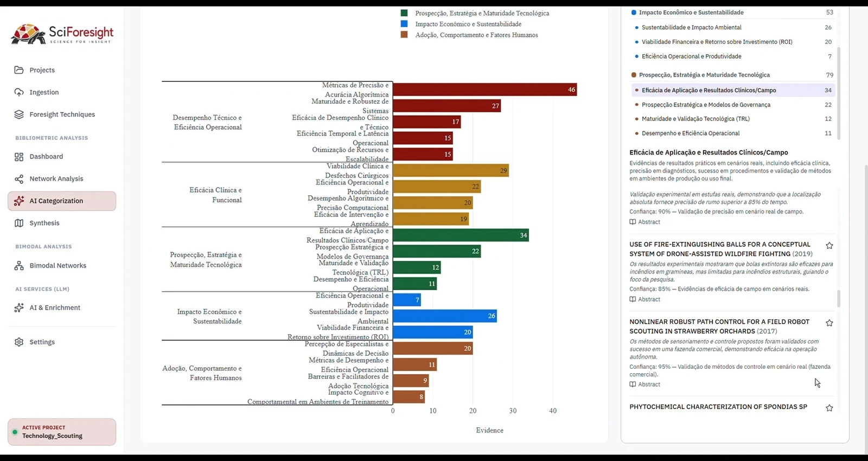
Task: Click the page scrollbar at far right
Action: (x=866, y=309)
